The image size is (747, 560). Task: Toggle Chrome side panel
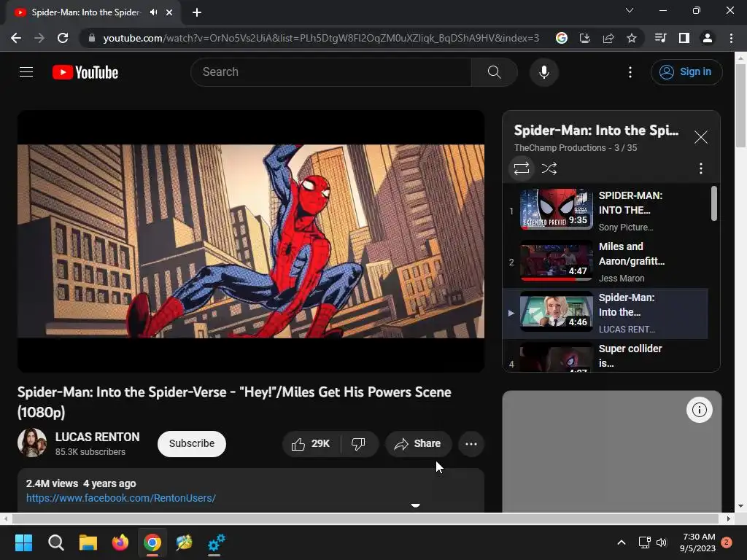[684, 38]
